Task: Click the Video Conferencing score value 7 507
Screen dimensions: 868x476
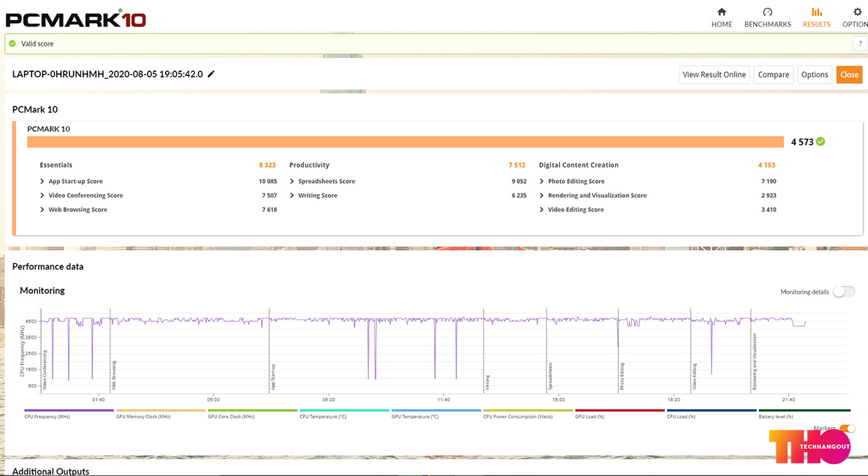Action: (269, 196)
